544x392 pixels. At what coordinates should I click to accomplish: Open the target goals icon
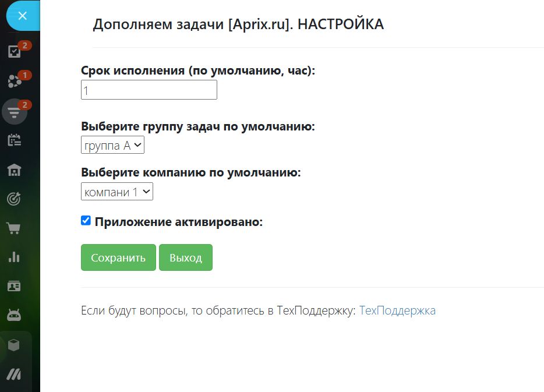click(x=15, y=199)
